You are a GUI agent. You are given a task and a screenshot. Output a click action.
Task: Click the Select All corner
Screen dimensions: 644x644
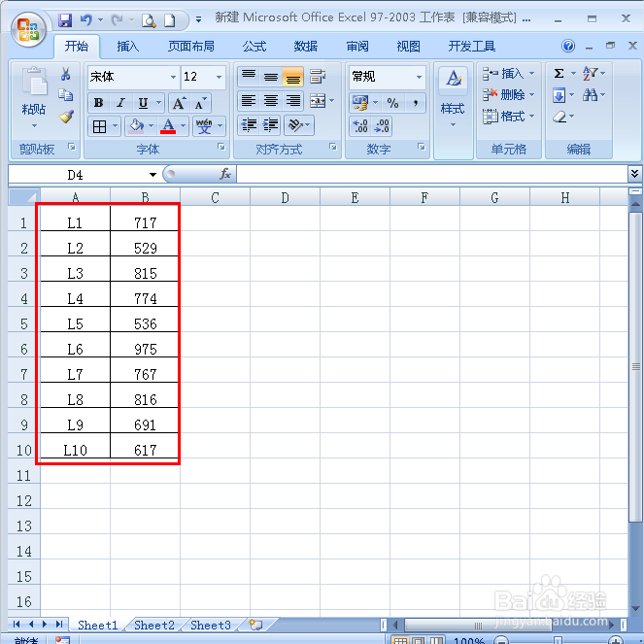(24, 197)
